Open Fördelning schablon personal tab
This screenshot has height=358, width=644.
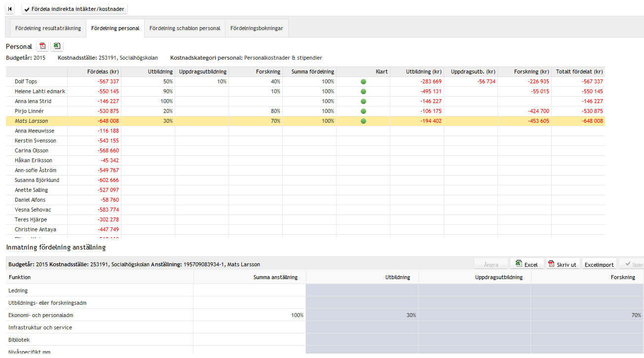tap(185, 28)
